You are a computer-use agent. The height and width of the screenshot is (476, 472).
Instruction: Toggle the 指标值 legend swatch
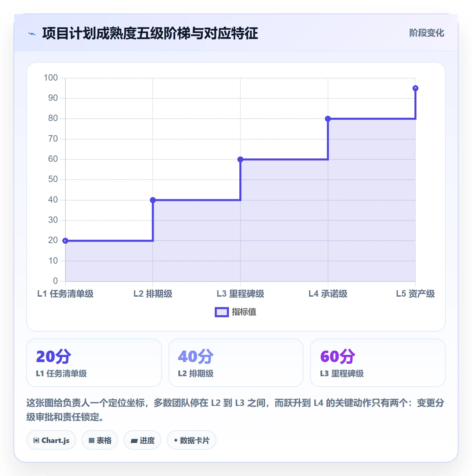(222, 312)
